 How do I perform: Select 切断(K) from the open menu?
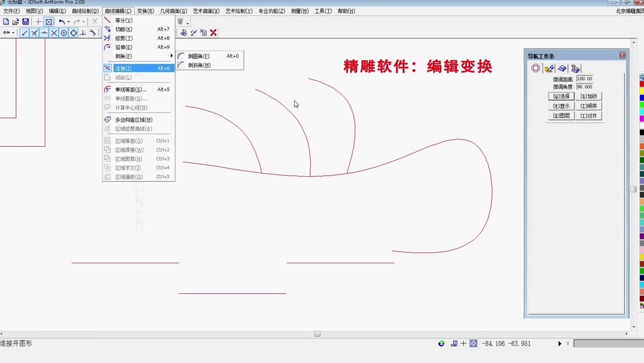pos(123,29)
